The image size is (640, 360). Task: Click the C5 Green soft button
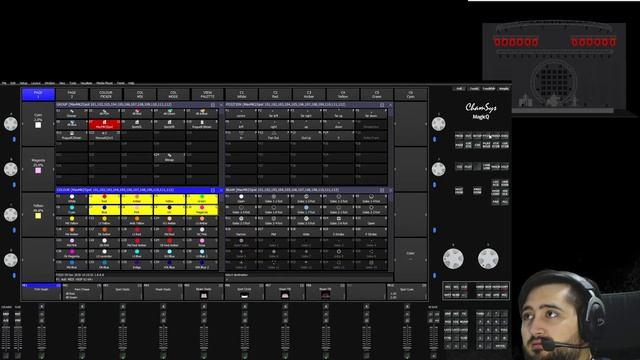point(377,95)
